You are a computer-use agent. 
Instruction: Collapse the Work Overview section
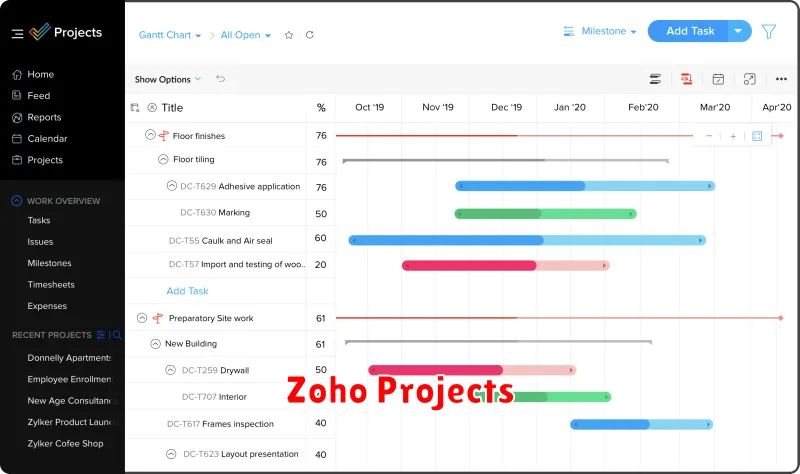pos(17,201)
